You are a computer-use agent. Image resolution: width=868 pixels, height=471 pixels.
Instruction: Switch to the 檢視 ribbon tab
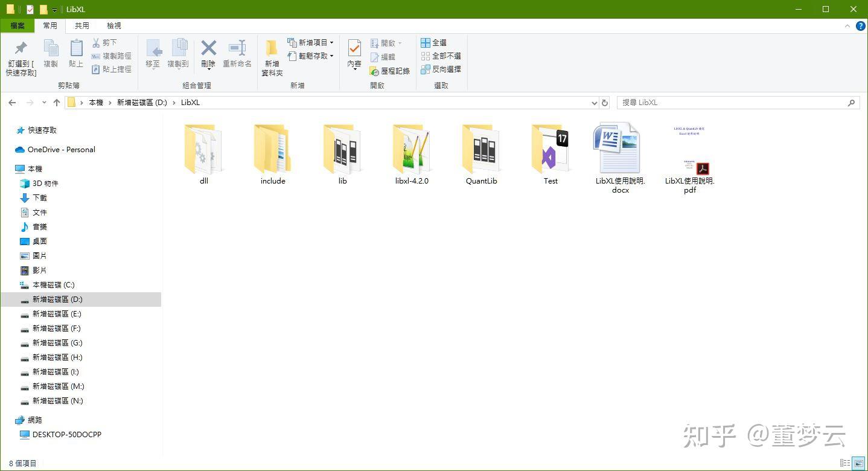click(113, 25)
